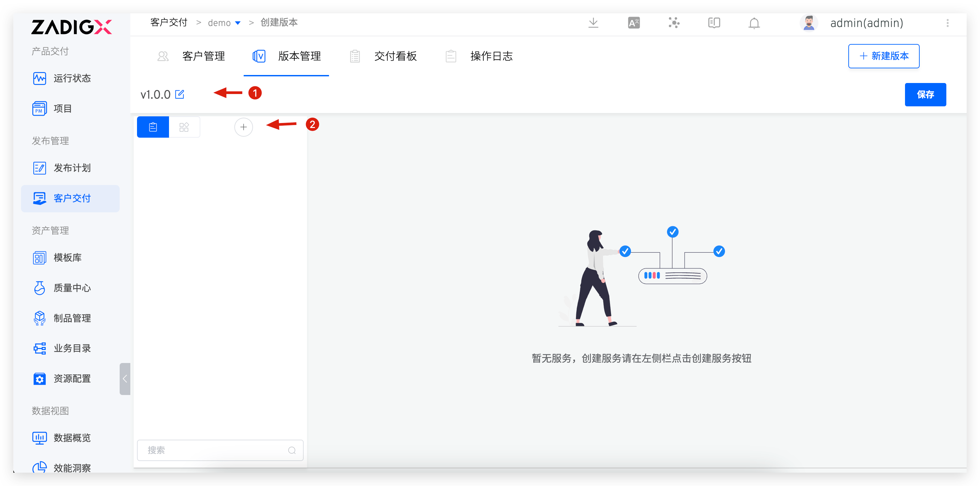Image resolution: width=980 pixels, height=486 pixels.
Task: Open the documentation book icon
Action: [x=714, y=23]
